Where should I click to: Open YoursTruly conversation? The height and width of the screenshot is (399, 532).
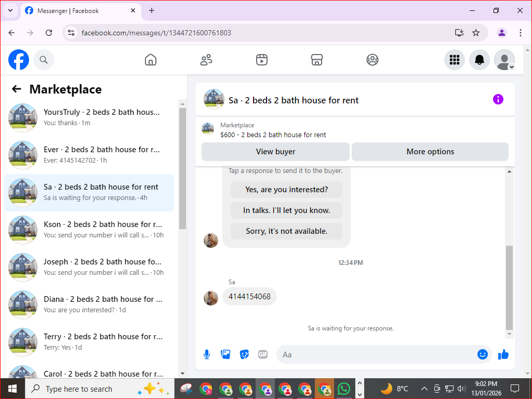[89, 118]
